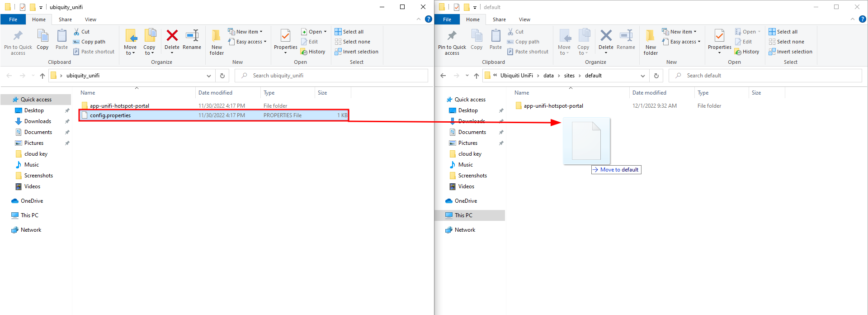868x315 pixels.
Task: Click Invert selection in right window ribbon
Action: (x=794, y=52)
